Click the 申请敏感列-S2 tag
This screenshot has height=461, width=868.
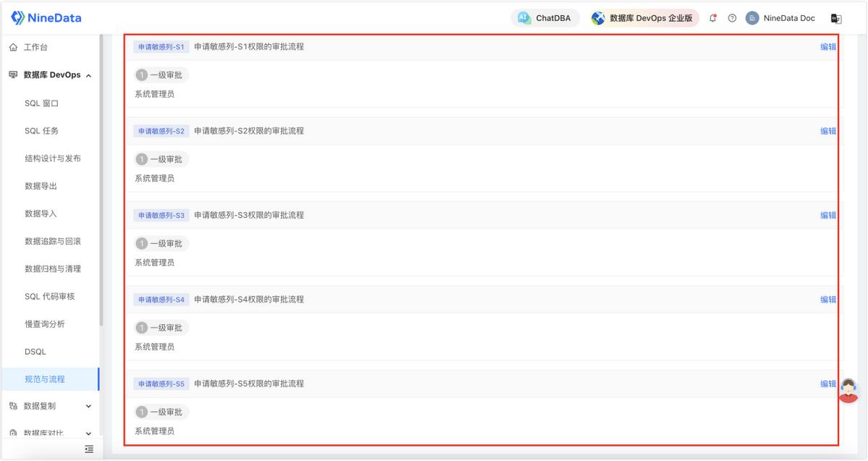coord(161,131)
